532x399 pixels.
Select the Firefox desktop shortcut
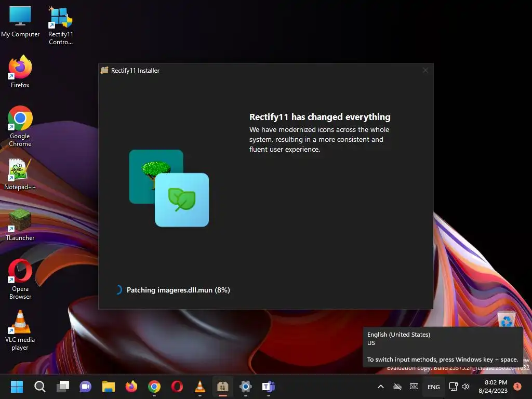[20, 72]
